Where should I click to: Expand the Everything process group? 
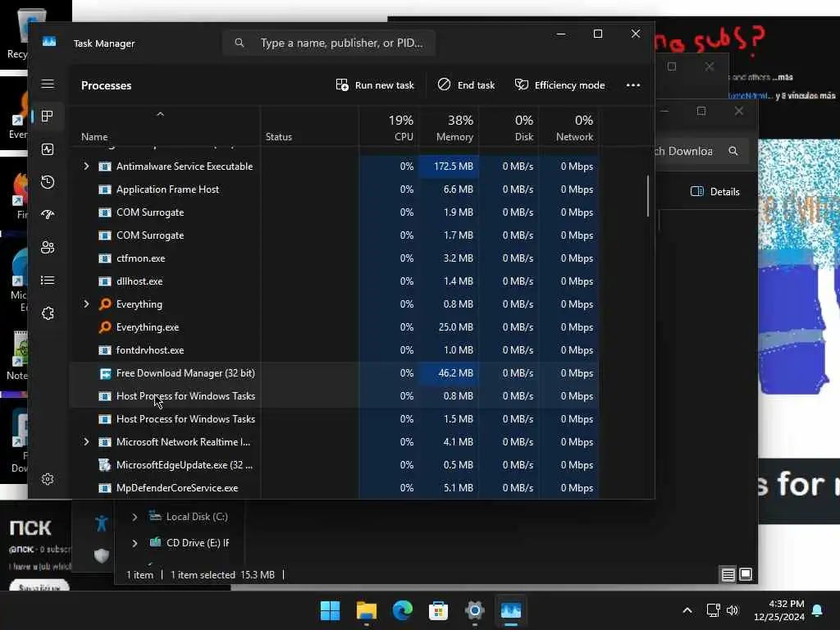pyautogui.click(x=86, y=304)
